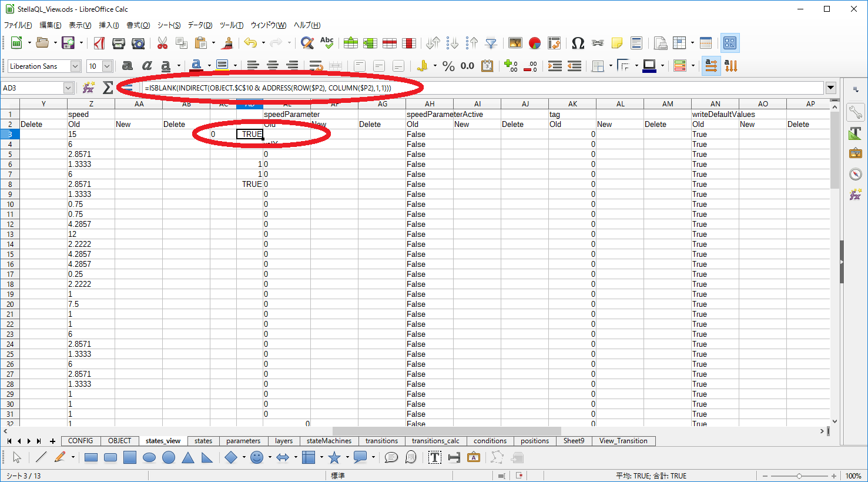This screenshot has width=868, height=482.
Task: Select the Line drawing tool
Action: pyautogui.click(x=41, y=457)
